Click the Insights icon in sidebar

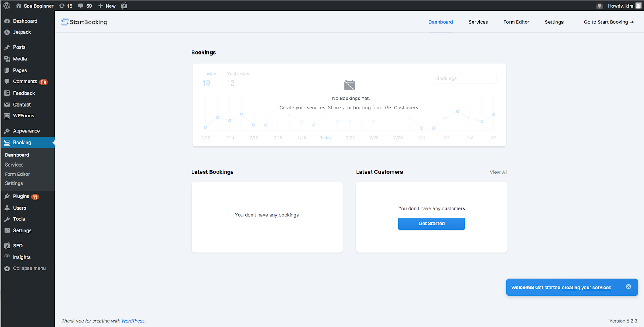coord(7,257)
